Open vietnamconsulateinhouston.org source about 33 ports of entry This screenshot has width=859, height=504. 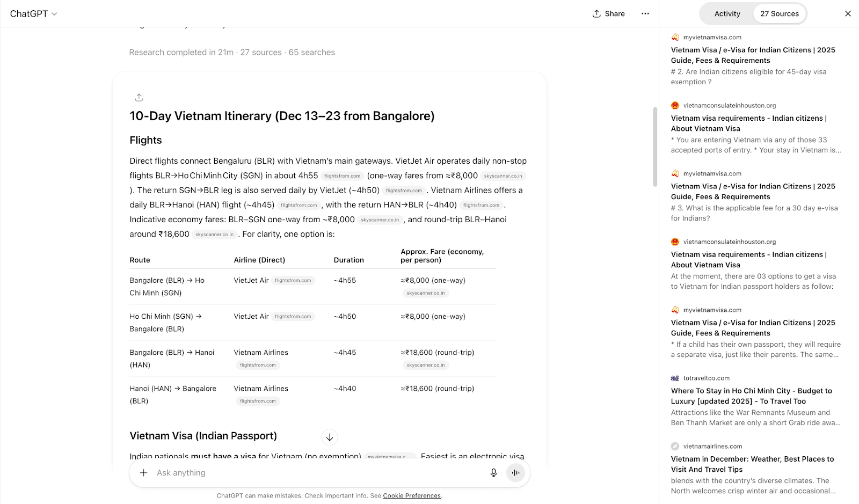pyautogui.click(x=756, y=128)
